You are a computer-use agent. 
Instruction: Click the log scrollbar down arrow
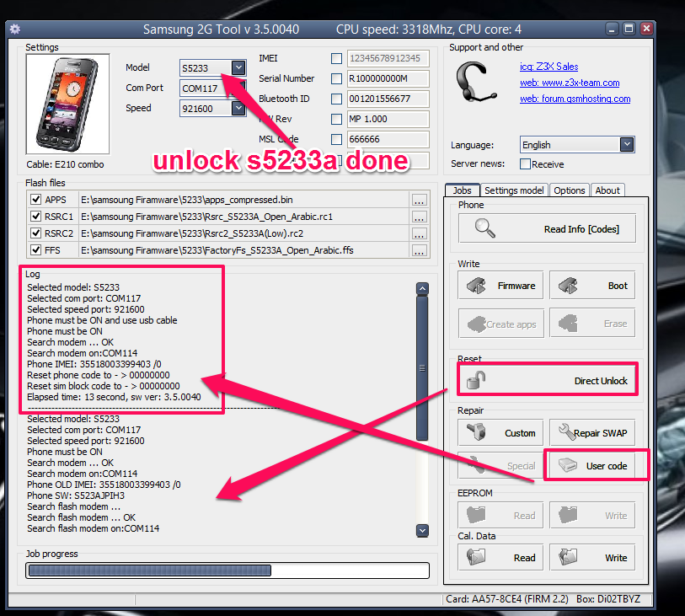click(422, 530)
